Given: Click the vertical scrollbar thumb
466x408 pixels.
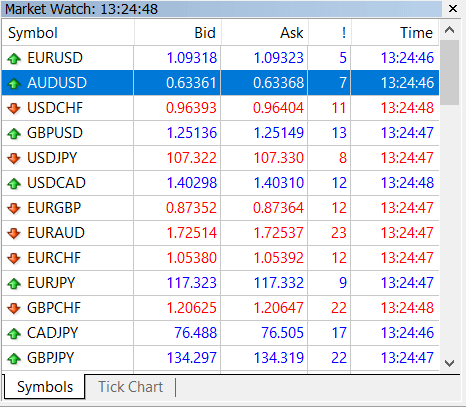Looking at the screenshot, I should coord(449,73).
